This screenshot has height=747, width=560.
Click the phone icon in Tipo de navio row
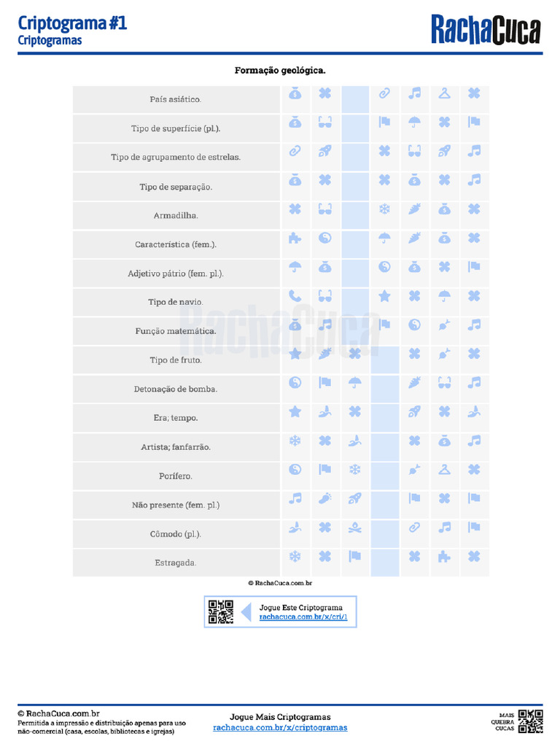point(295,296)
